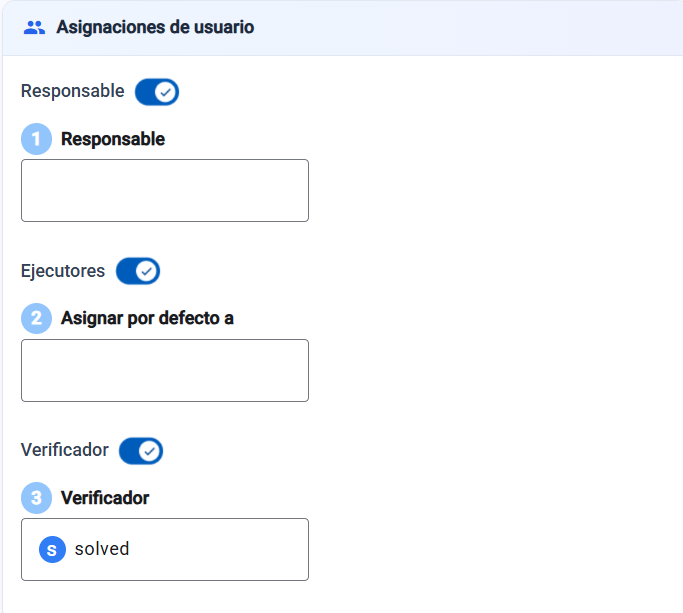Open the Verificador user selector box
Image resolution: width=683 pixels, height=613 pixels.
pos(165,549)
